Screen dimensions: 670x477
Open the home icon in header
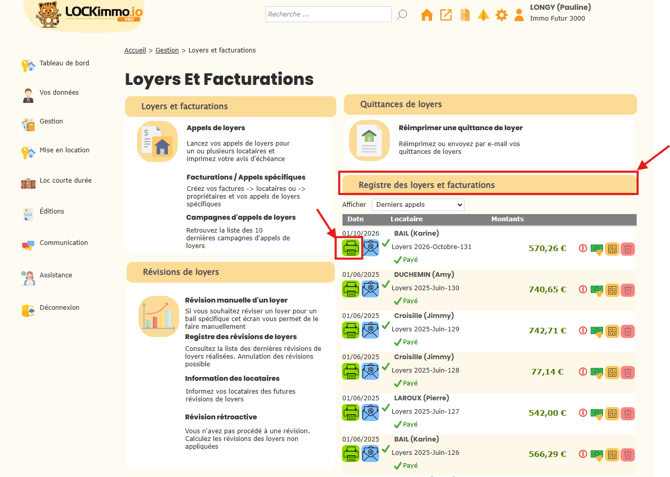pos(426,15)
